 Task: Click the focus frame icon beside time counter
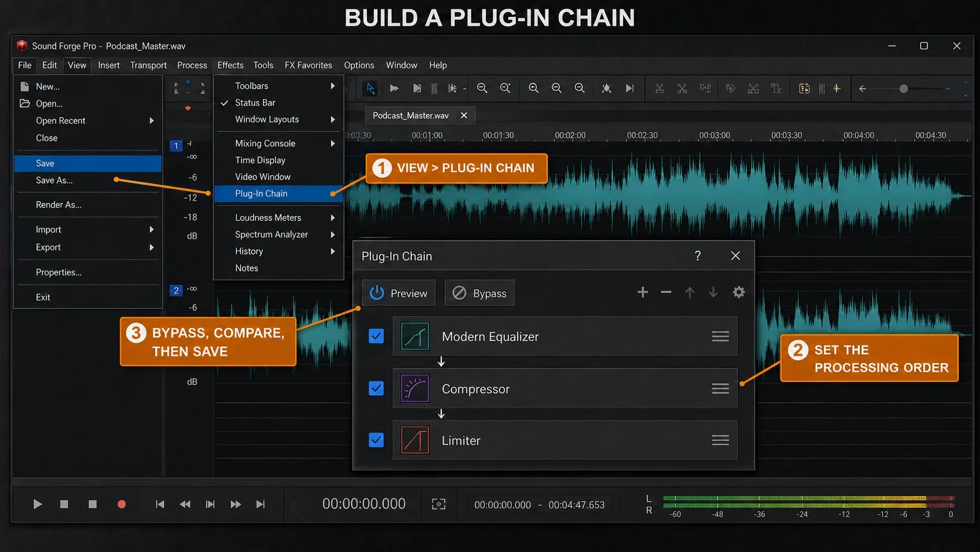coord(438,504)
